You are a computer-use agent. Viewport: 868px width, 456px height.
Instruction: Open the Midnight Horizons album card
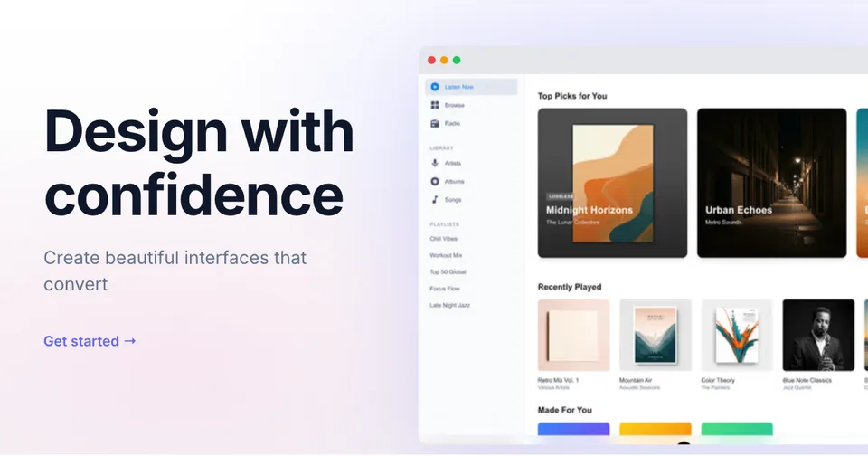pos(612,183)
